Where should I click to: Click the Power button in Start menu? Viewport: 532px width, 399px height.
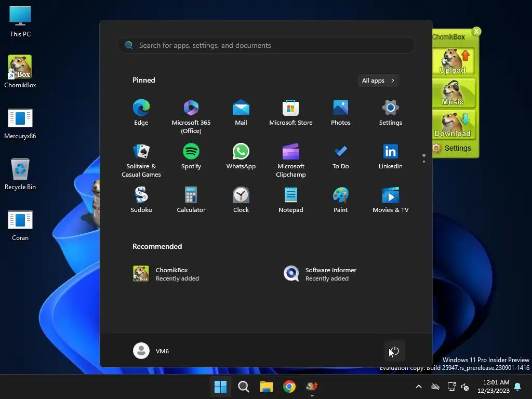394,351
